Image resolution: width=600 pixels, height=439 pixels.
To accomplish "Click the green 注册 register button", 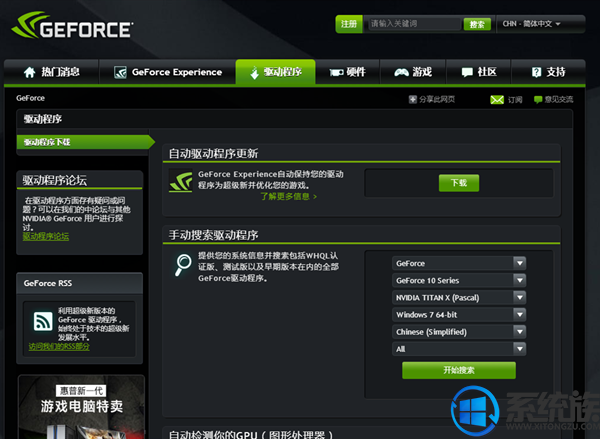I will (349, 24).
